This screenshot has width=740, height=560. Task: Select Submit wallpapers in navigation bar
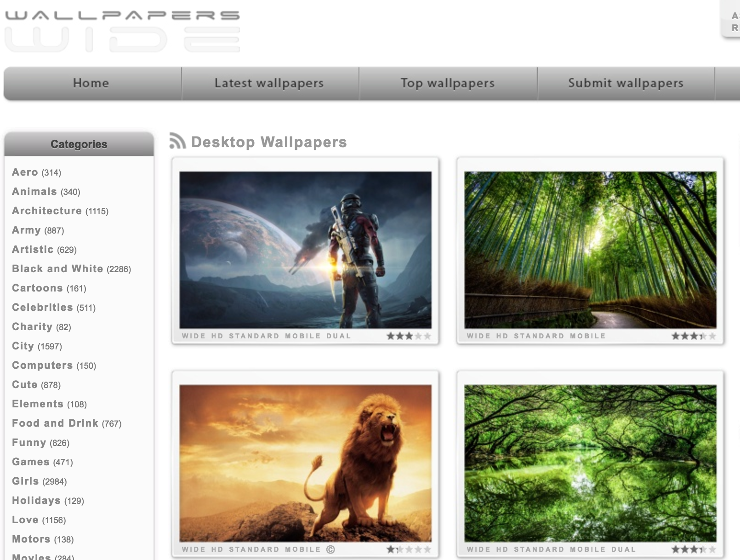tap(626, 83)
